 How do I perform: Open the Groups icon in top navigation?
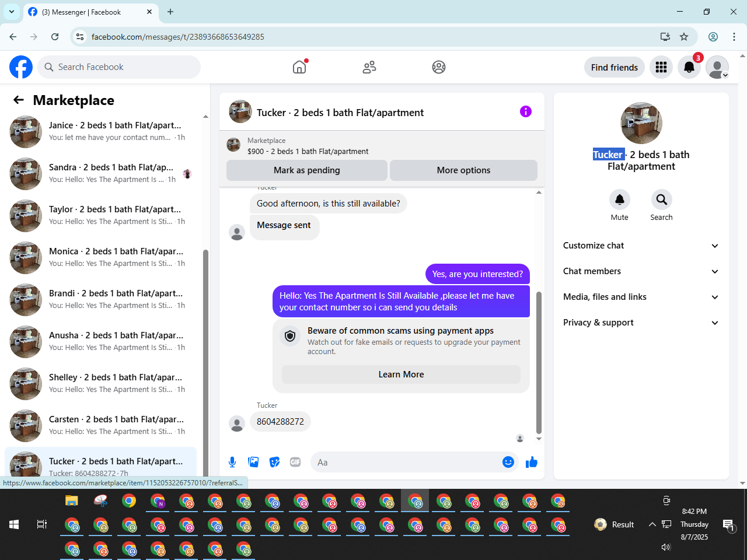pos(439,67)
